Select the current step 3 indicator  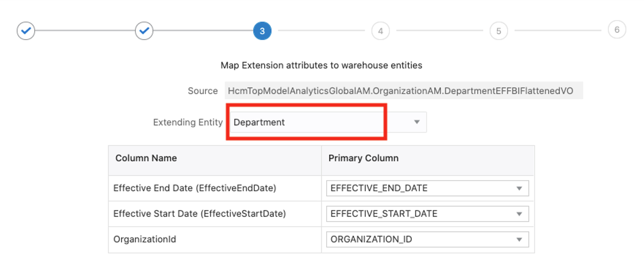(x=262, y=31)
